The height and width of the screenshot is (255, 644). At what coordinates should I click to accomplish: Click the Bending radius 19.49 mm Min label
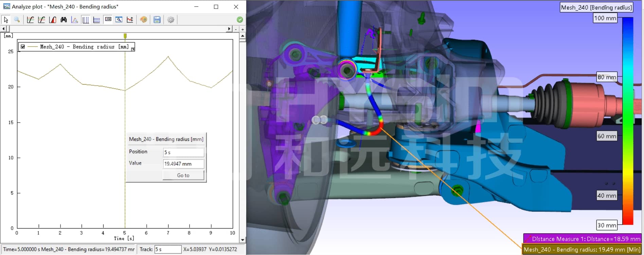point(582,250)
